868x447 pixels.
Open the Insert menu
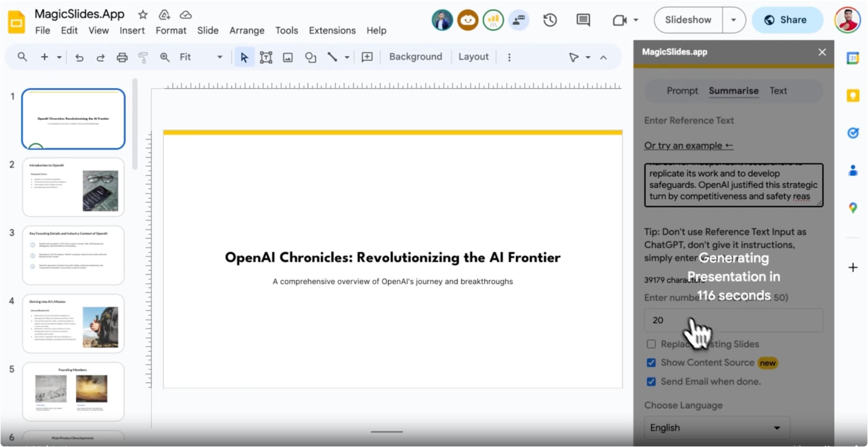click(x=132, y=30)
